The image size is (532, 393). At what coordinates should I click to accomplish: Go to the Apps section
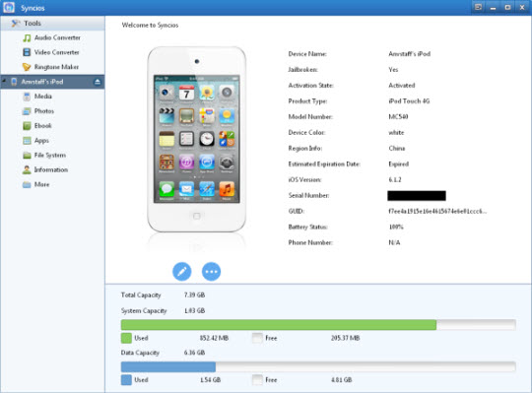pyautogui.click(x=36, y=141)
